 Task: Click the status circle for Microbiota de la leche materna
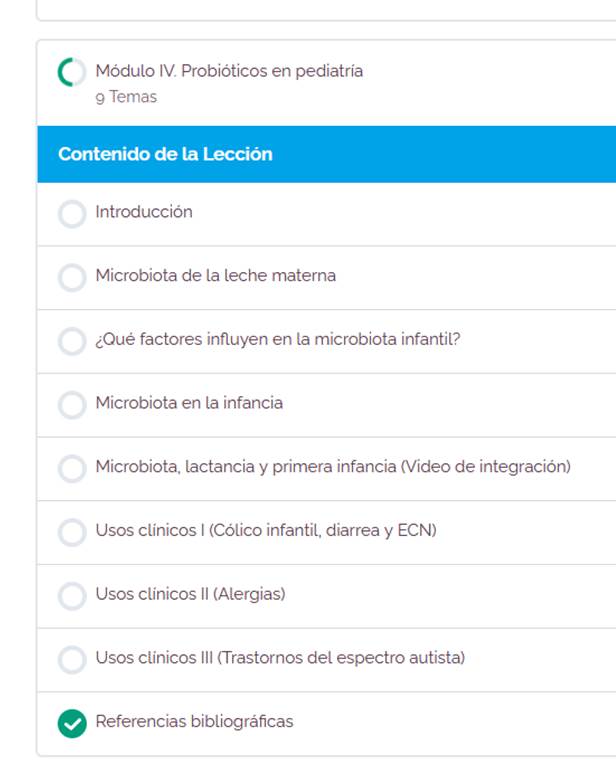(72, 277)
